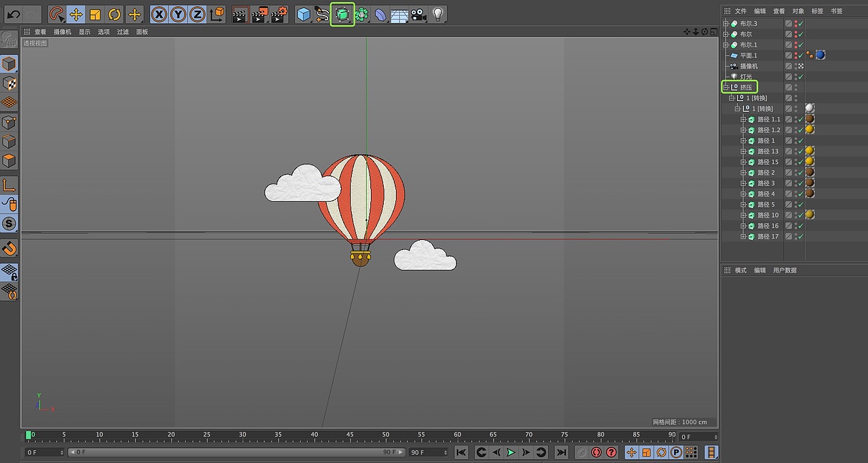This screenshot has width=868, height=463.
Task: Click the blue material tag on 平面.1
Action: pos(821,55)
